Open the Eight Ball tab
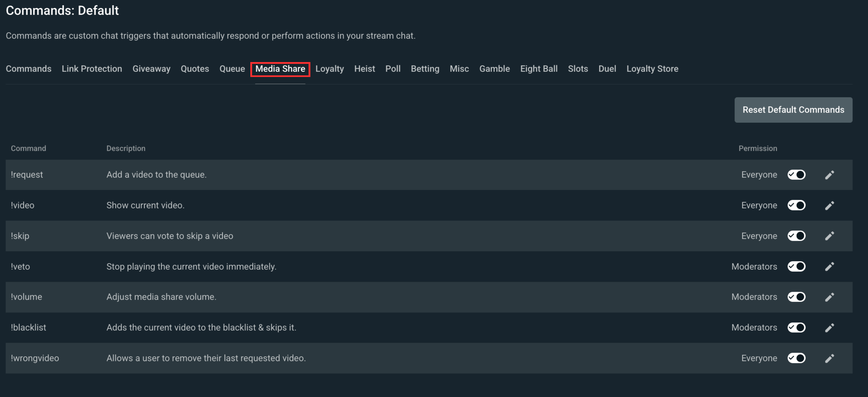This screenshot has width=868, height=397. (x=539, y=69)
